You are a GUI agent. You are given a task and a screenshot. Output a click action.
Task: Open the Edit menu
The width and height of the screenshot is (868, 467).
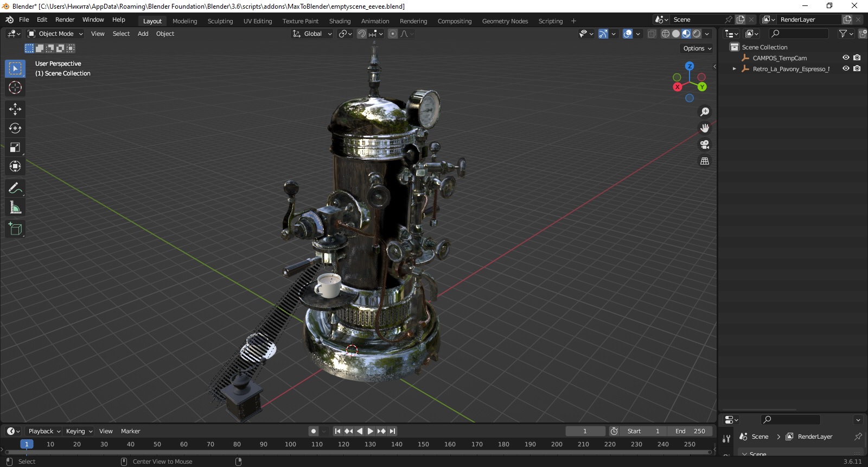tap(42, 20)
